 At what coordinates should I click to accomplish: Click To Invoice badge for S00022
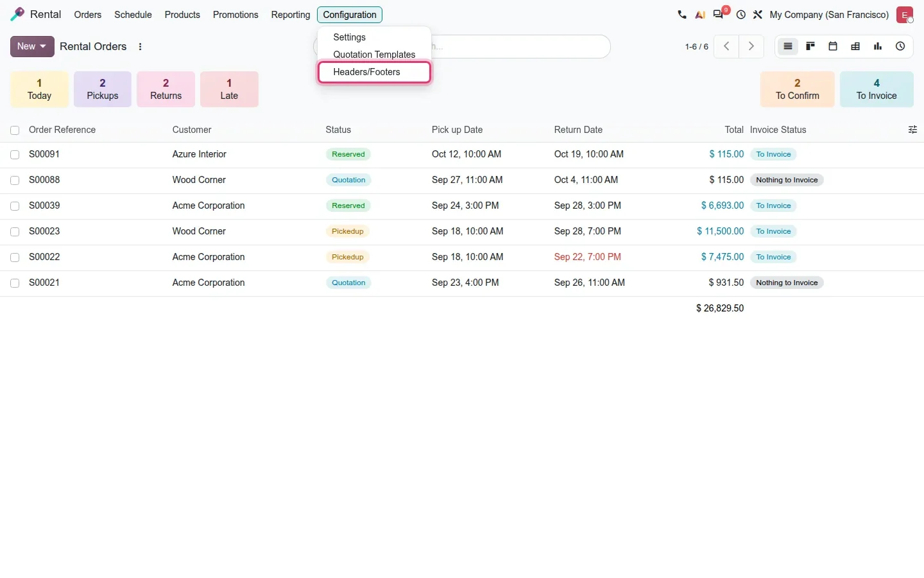point(773,257)
